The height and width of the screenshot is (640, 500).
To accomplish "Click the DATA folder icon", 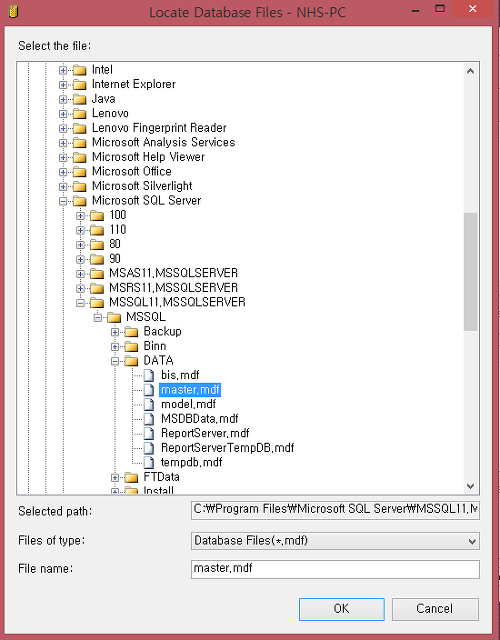I will [x=131, y=361].
